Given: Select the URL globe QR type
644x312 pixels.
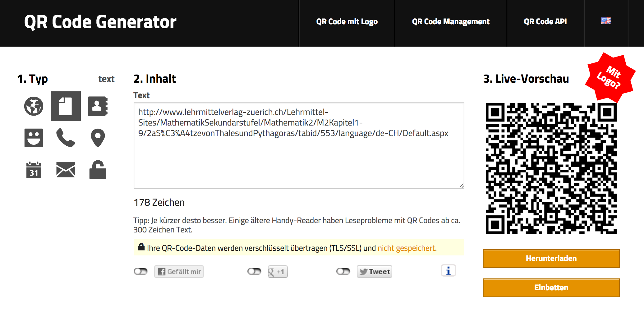Looking at the screenshot, I should coord(34,106).
